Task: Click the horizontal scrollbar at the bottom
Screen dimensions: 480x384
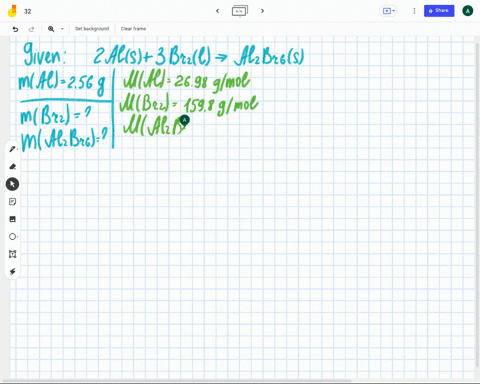Action: point(177,380)
